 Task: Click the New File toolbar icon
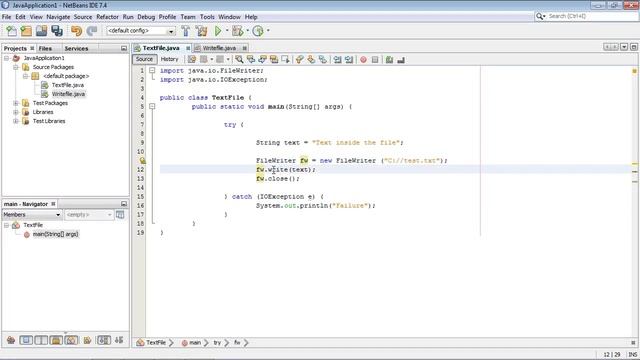(x=11, y=31)
